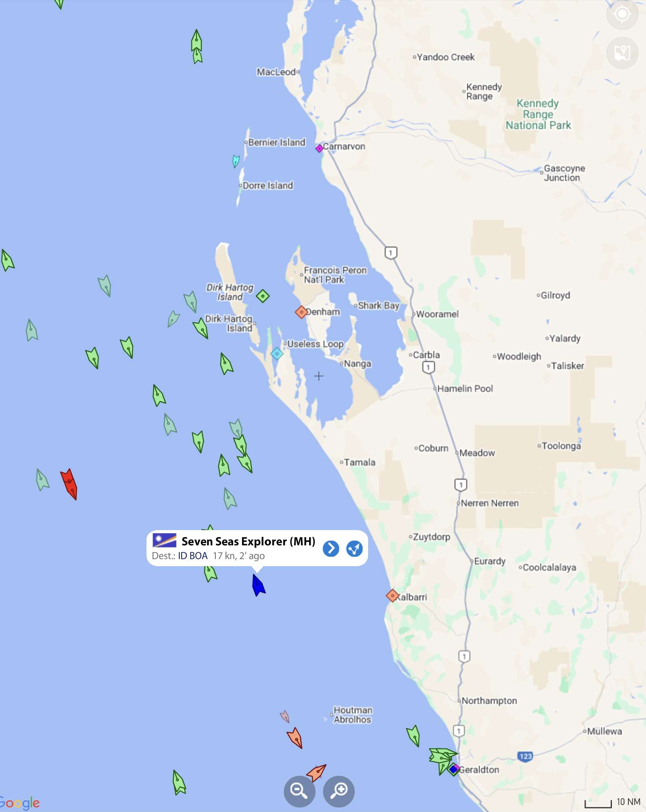Toggle the map layers button
Image resolution: width=646 pixels, height=812 pixels.
point(622,53)
